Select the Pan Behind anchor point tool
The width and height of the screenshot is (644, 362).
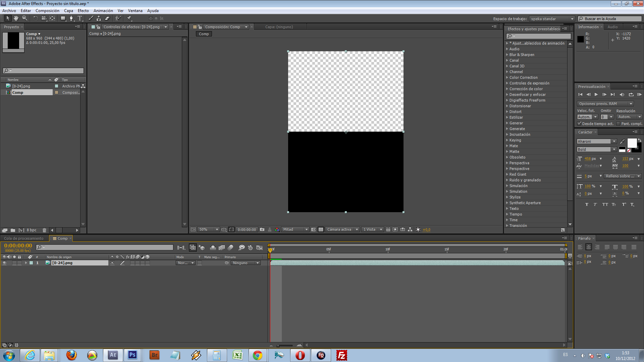pos(53,18)
